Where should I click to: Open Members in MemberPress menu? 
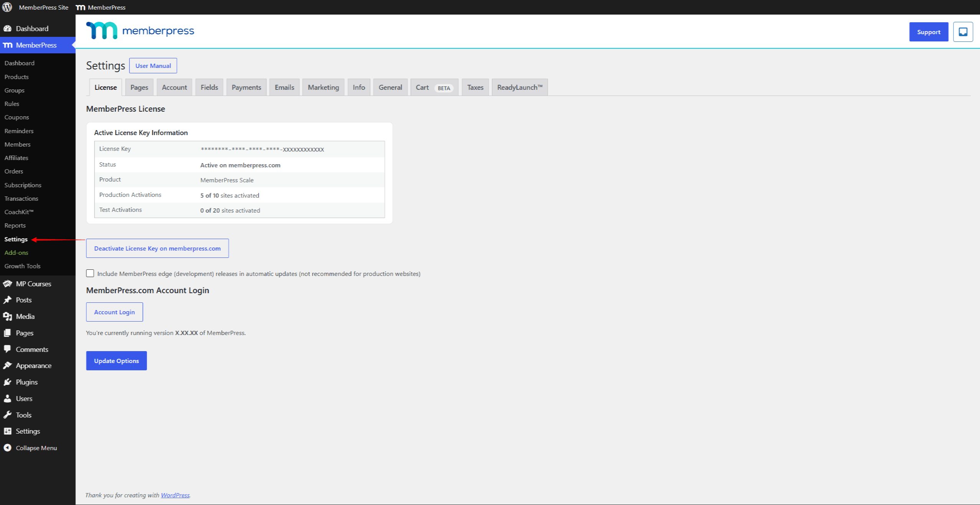pos(18,144)
